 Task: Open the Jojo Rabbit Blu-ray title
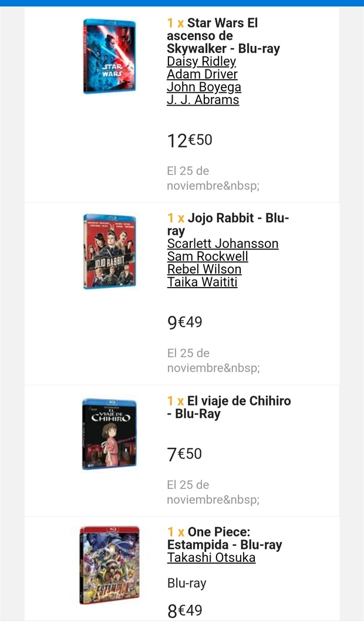coord(228,224)
